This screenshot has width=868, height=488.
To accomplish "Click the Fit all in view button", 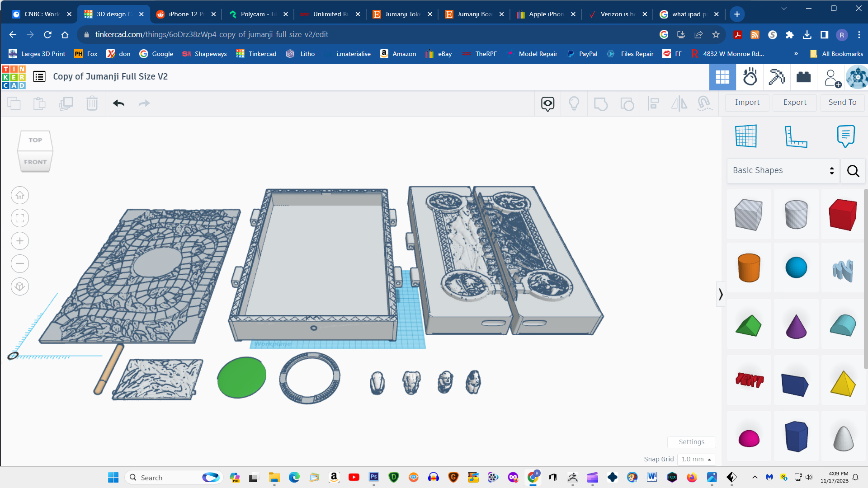I will tap(20, 218).
